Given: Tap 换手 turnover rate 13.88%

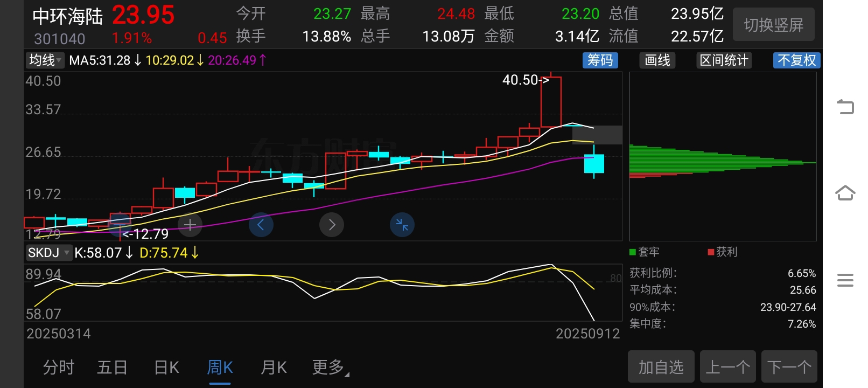Looking at the screenshot, I should [326, 37].
